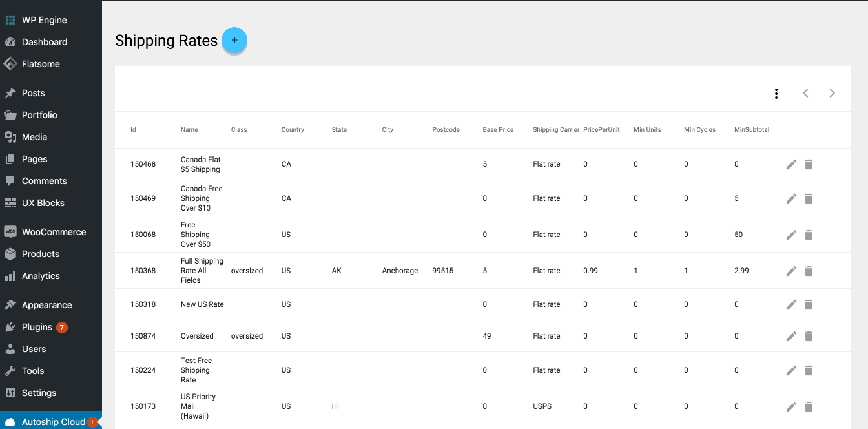Delete the Oversized shipping rate
Screen dimensions: 868x429
[809, 336]
